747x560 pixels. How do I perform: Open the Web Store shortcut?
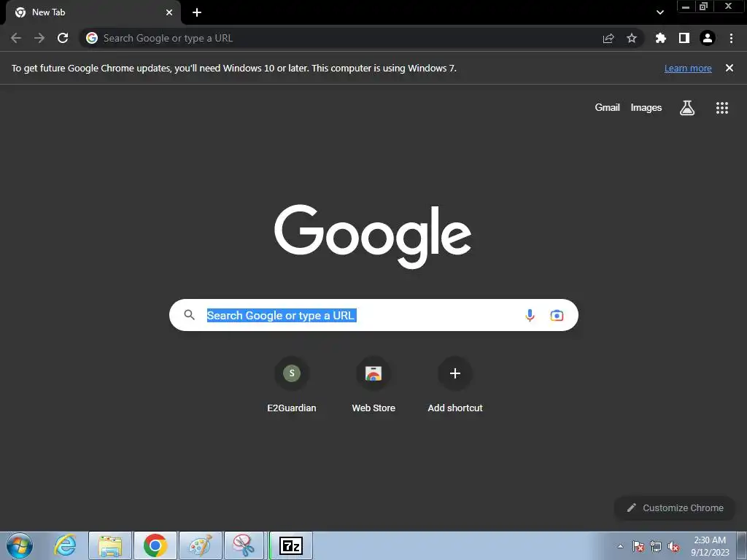point(373,386)
